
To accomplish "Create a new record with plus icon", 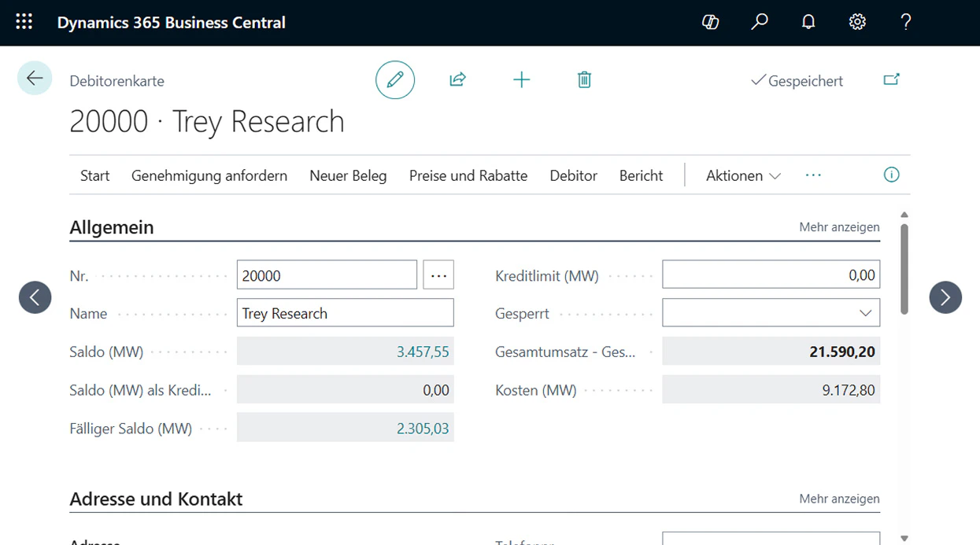I will (521, 79).
